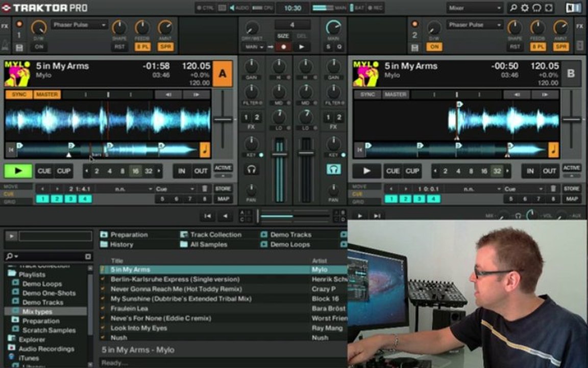The height and width of the screenshot is (368, 588).
Task: Toggle SPR button in FX unit 1
Action: pyautogui.click(x=165, y=47)
